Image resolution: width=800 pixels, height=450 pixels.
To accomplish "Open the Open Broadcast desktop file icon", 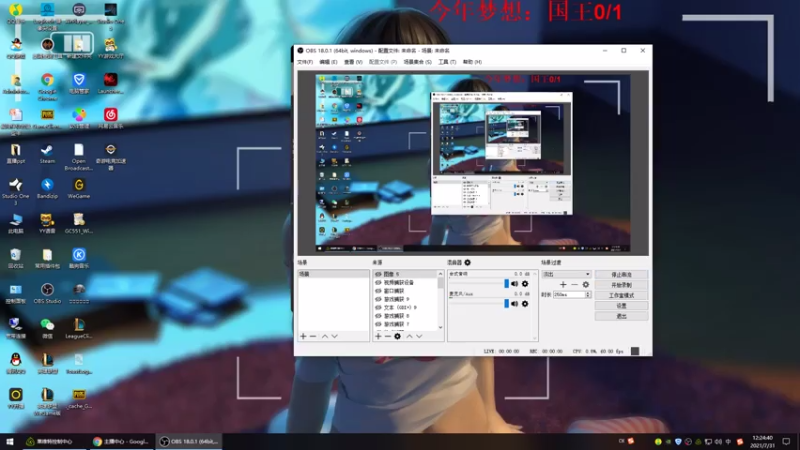I will pyautogui.click(x=79, y=157).
